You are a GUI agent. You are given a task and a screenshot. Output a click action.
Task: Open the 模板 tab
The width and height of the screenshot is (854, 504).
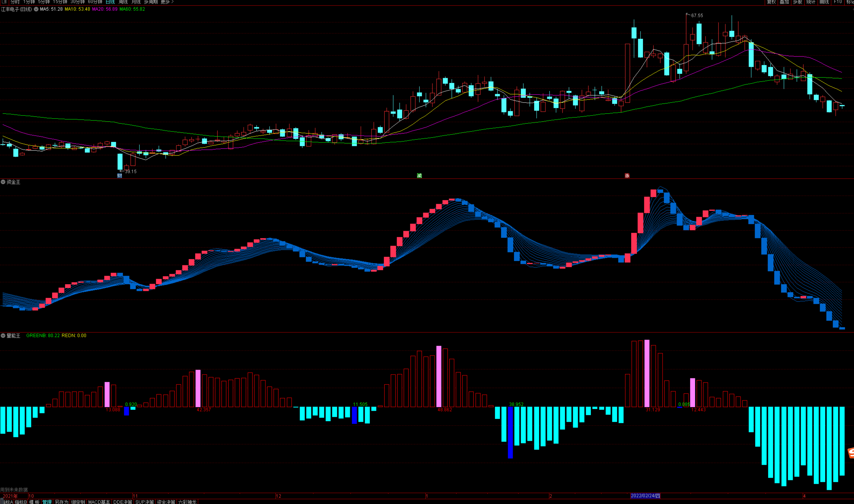34,502
